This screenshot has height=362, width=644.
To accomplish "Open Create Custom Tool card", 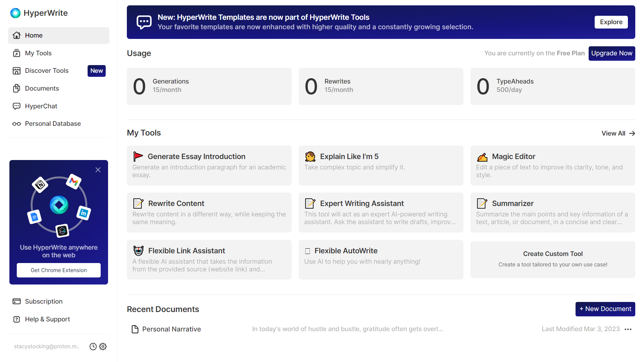I will pos(553,259).
